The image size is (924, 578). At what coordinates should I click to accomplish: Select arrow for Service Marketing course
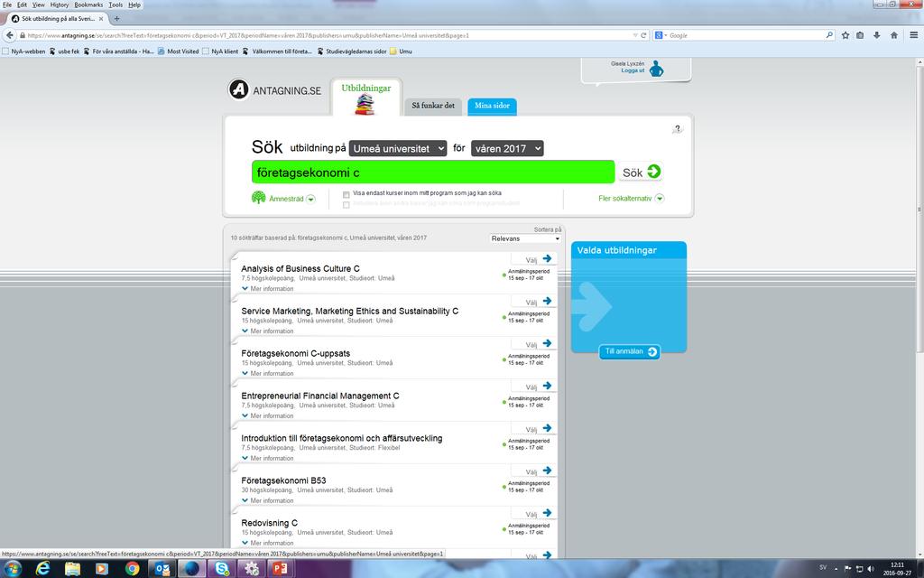548,301
